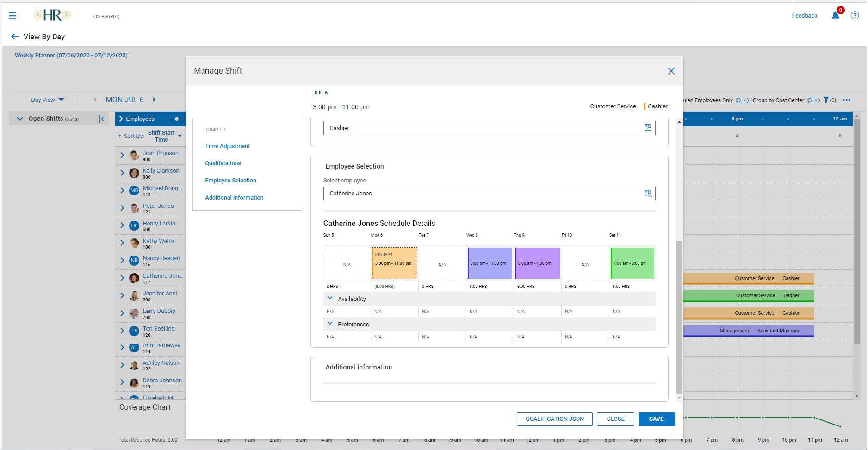Image resolution: width=868 pixels, height=450 pixels.
Task: Open lookup icon in Cashier field
Action: 648,128
